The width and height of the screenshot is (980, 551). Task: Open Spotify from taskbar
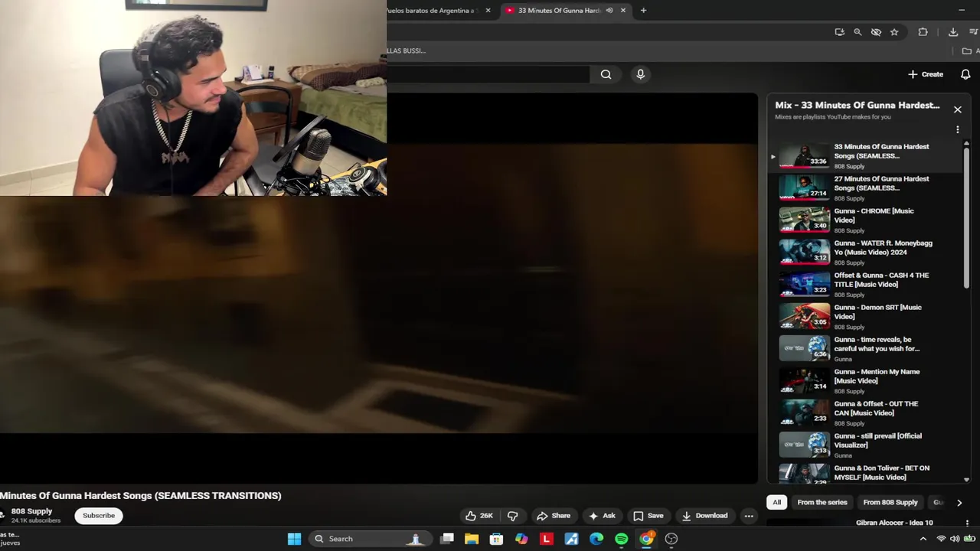point(621,539)
